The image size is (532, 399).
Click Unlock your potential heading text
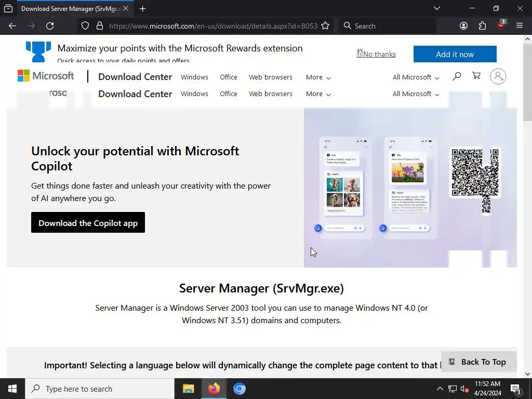coord(135,158)
